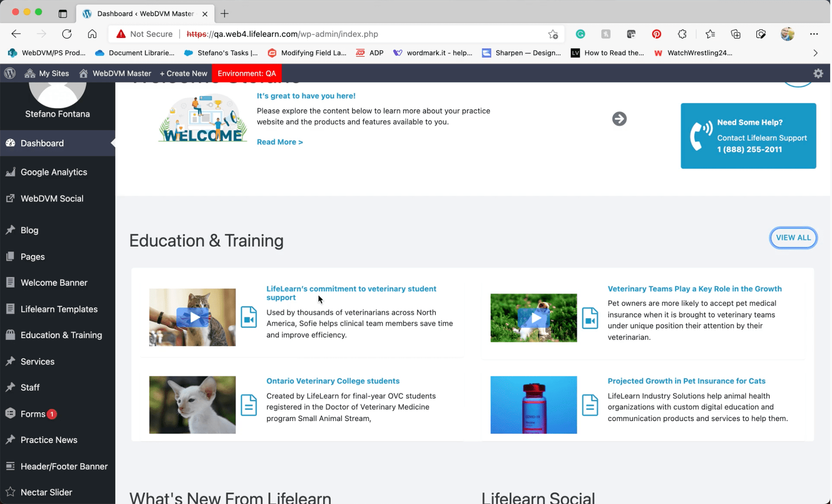This screenshot has height=504, width=832.
Task: Open settings gear in admin bar
Action: tap(818, 73)
